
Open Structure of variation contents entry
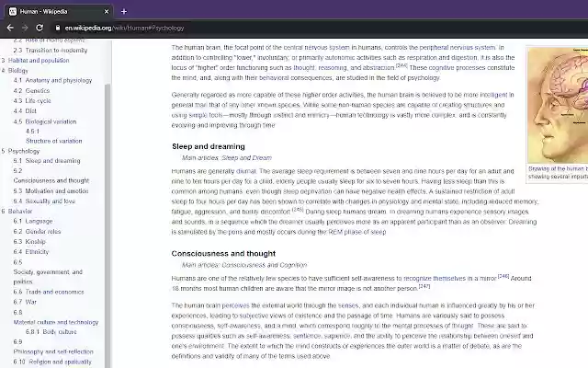53,141
